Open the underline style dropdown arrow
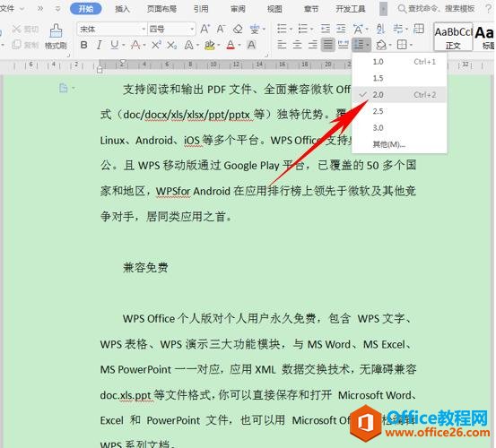 click(124, 45)
